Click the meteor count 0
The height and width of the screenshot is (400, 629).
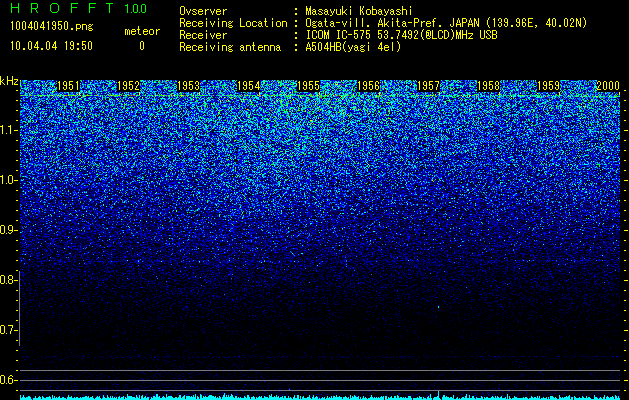coord(142,46)
